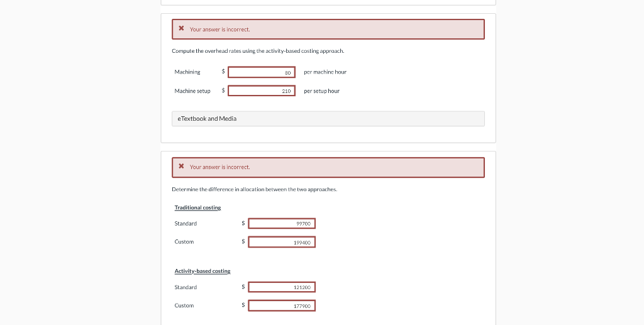Click the Activity-based Custom input showing 177900
Screen dimensions: 644x325
(x=282, y=306)
